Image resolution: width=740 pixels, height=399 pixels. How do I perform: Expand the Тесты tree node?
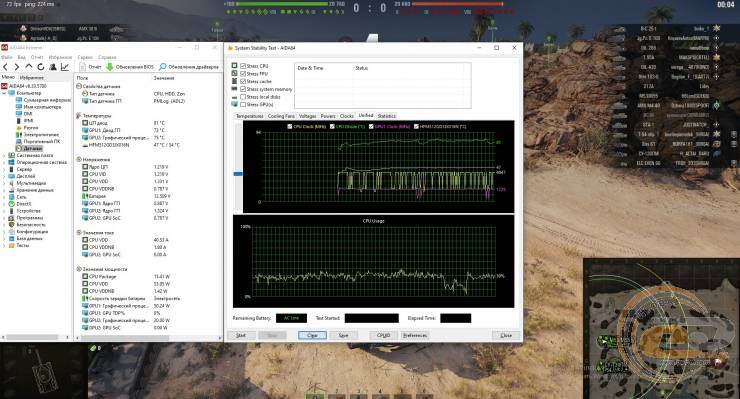click(x=4, y=246)
